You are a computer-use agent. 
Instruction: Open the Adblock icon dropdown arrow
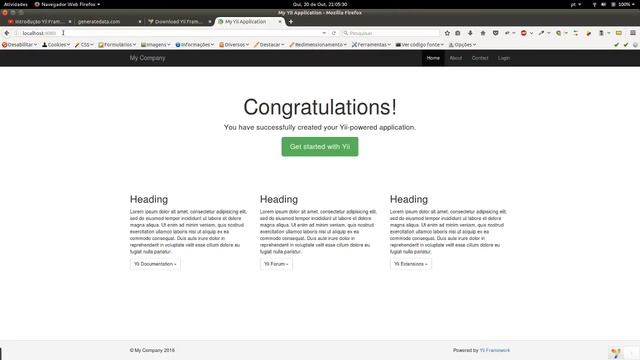click(531, 33)
